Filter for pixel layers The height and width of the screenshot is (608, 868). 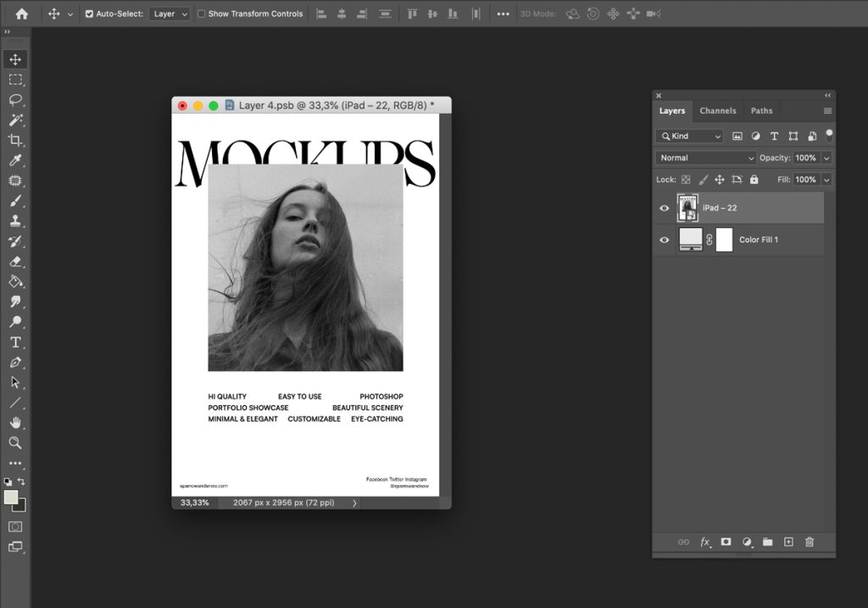point(737,137)
